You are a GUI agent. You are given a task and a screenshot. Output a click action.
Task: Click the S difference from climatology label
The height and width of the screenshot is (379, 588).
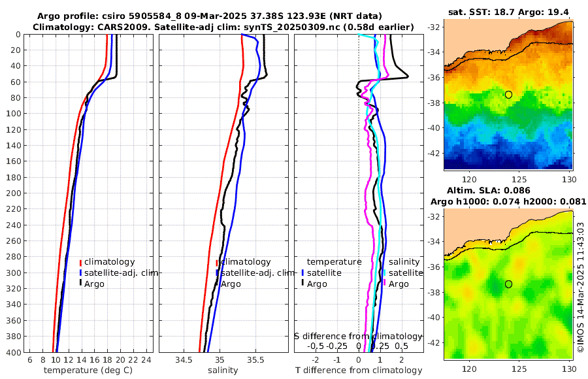pyautogui.click(x=359, y=336)
